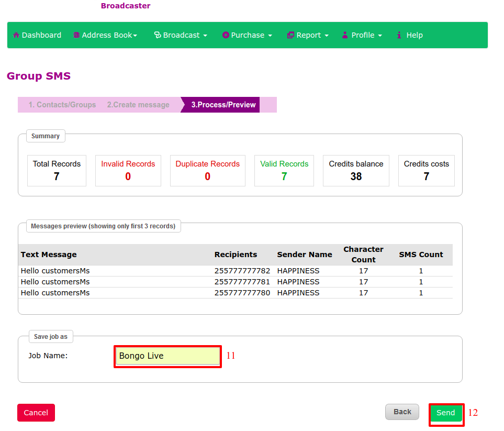This screenshot has width=504, height=431.
Task: Click the Save job as label
Action: (51, 337)
